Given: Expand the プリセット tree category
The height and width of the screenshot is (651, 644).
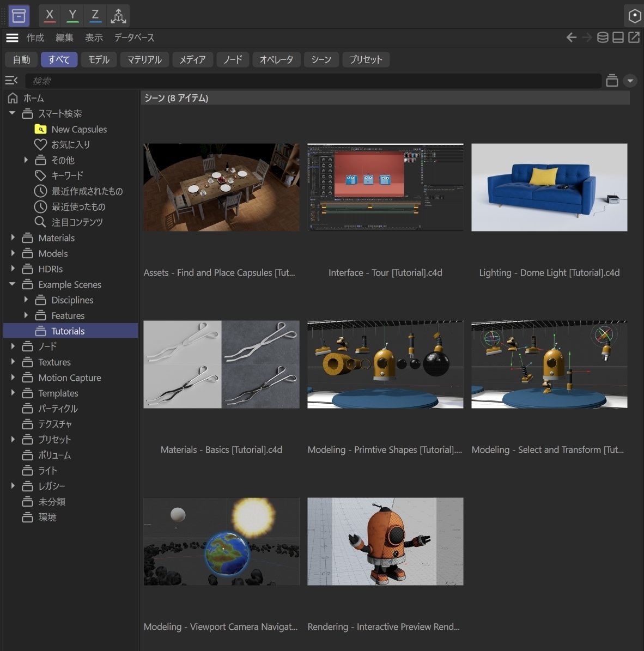Looking at the screenshot, I should (13, 439).
